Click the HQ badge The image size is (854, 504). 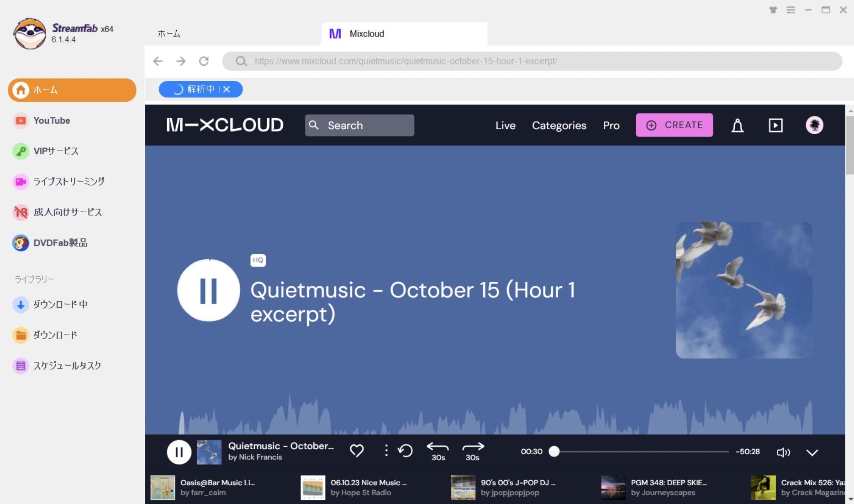(x=258, y=260)
